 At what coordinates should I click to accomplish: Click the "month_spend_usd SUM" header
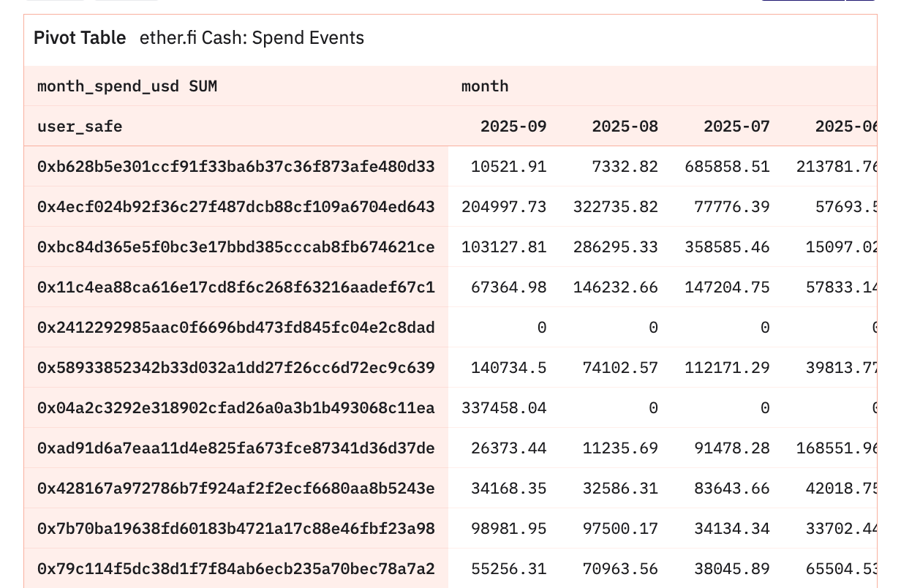coord(127,86)
